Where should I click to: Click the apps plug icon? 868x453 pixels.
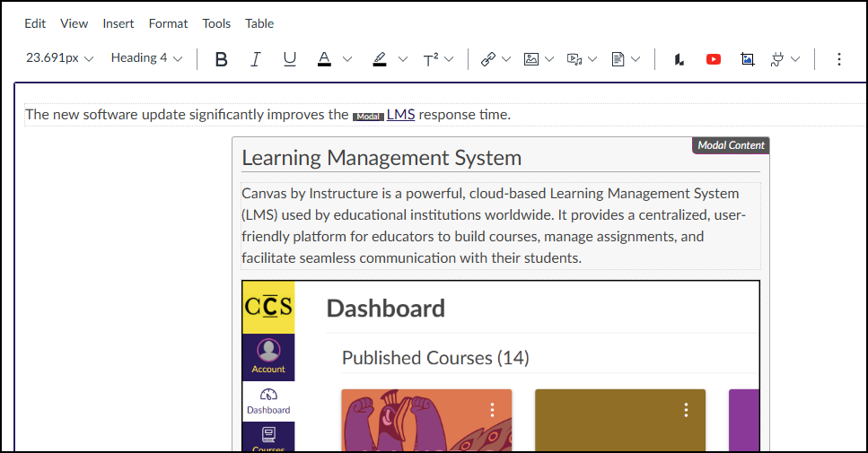(x=777, y=59)
